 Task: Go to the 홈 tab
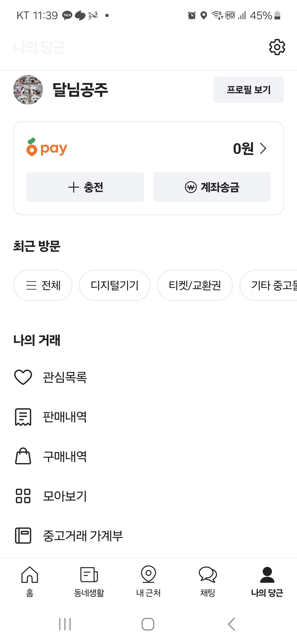pos(30,581)
